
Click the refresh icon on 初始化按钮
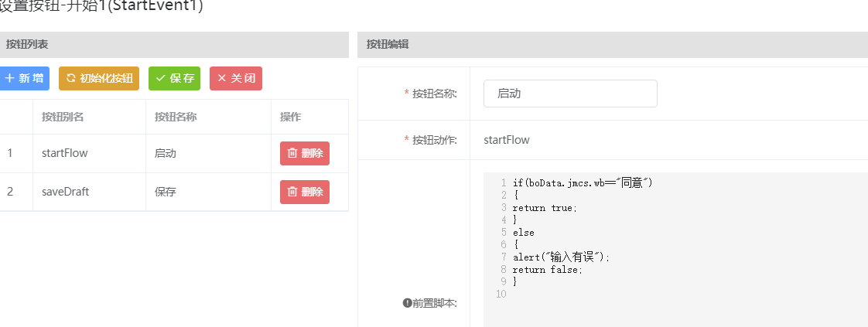pyautogui.click(x=70, y=78)
